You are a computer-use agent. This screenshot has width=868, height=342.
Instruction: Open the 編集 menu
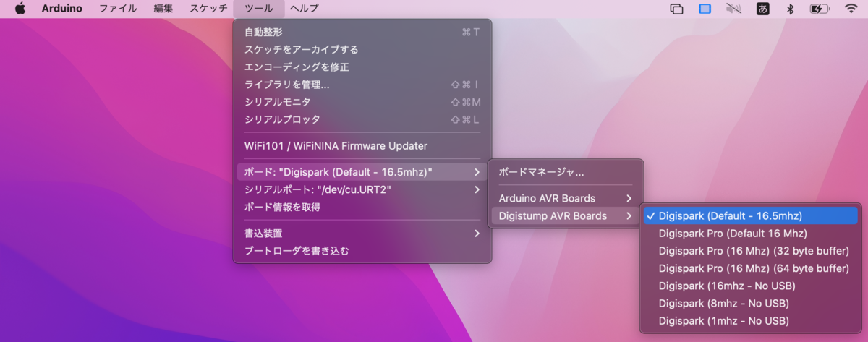click(x=163, y=9)
